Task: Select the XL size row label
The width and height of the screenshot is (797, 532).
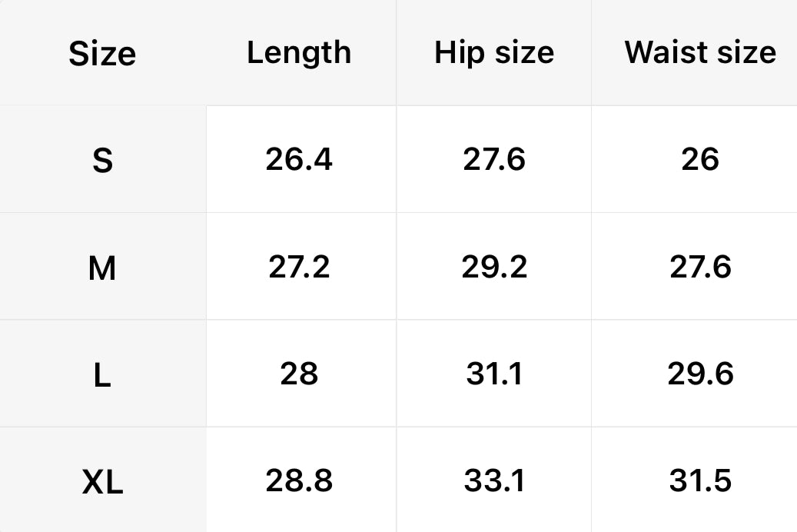Action: point(102,483)
